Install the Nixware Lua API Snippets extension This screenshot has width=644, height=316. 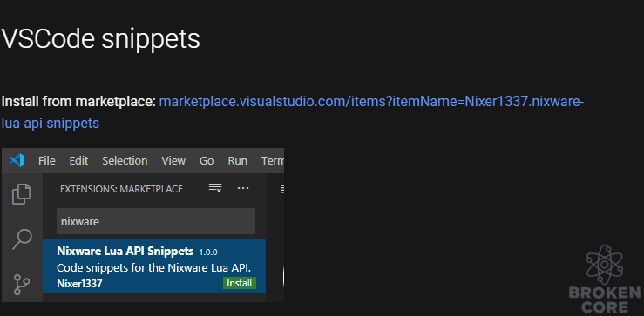pyautogui.click(x=240, y=283)
